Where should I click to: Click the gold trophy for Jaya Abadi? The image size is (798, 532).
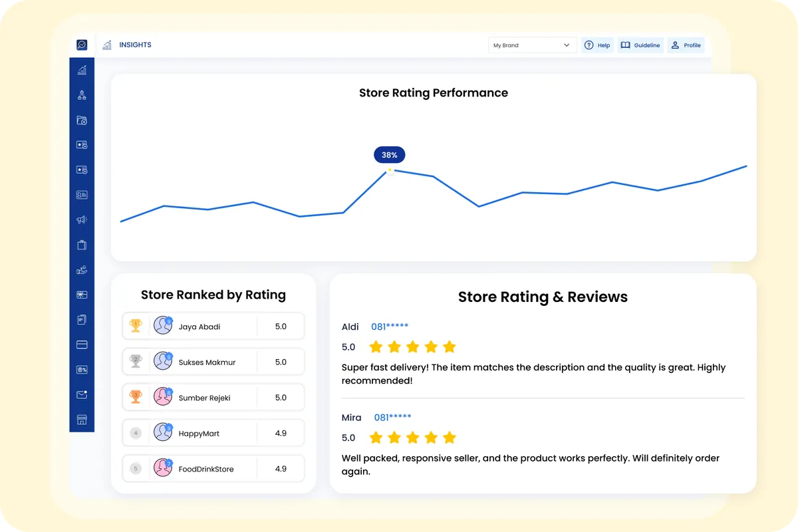pyautogui.click(x=136, y=326)
